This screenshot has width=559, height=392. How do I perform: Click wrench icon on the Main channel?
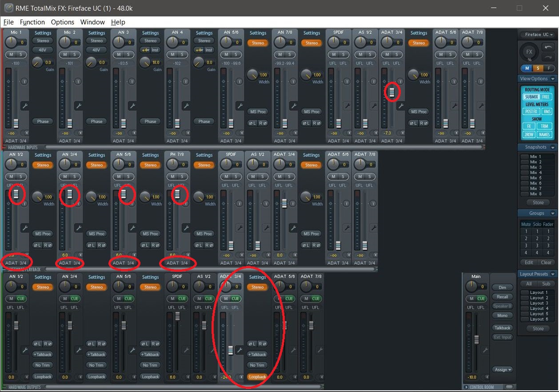coord(485,350)
